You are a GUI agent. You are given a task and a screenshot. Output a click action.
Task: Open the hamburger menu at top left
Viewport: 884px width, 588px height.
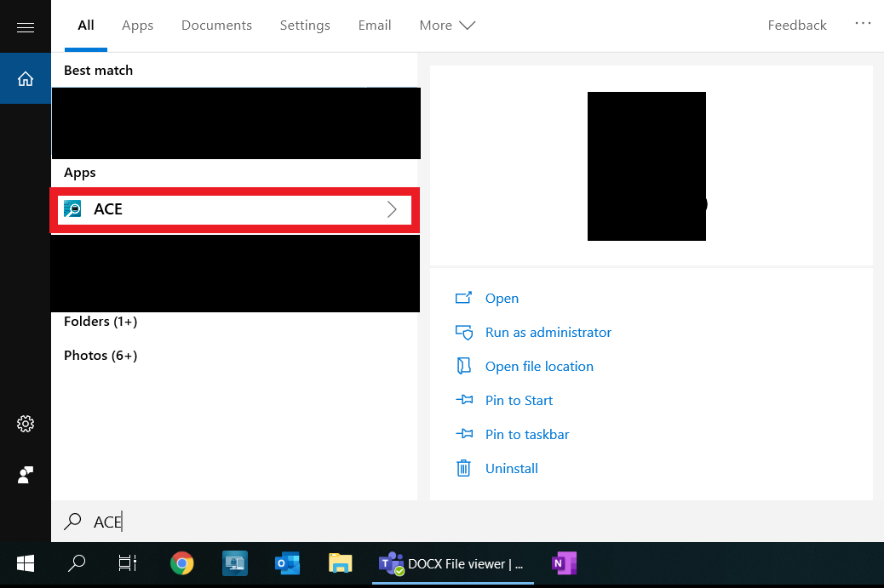click(x=26, y=27)
